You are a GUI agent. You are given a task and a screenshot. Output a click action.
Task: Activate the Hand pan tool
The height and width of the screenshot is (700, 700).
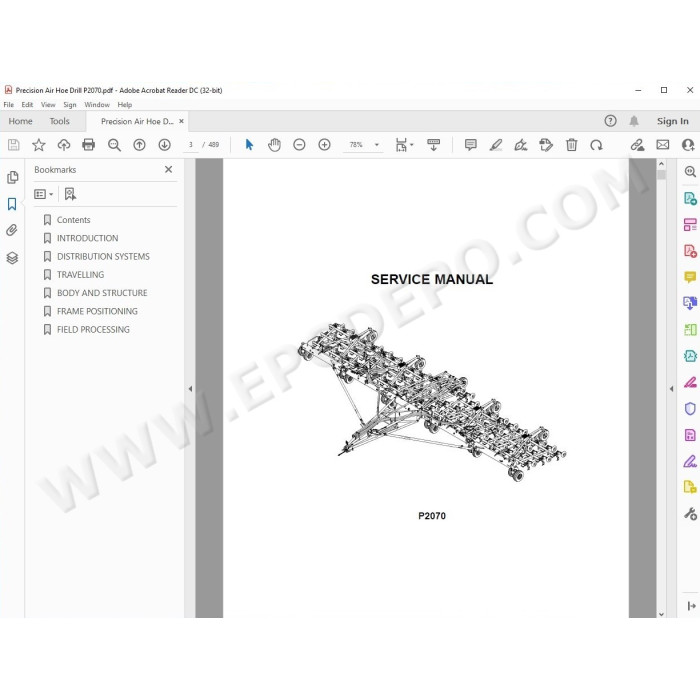pyautogui.click(x=274, y=145)
